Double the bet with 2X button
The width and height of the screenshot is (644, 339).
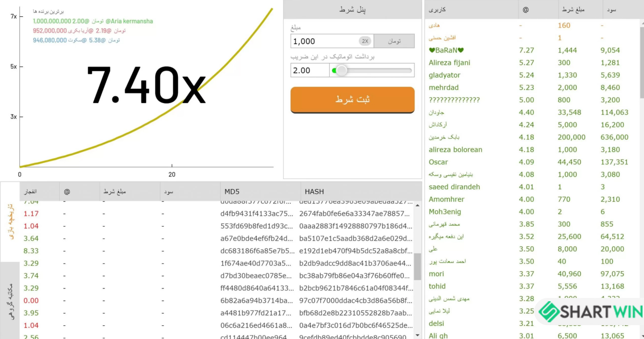pyautogui.click(x=365, y=41)
